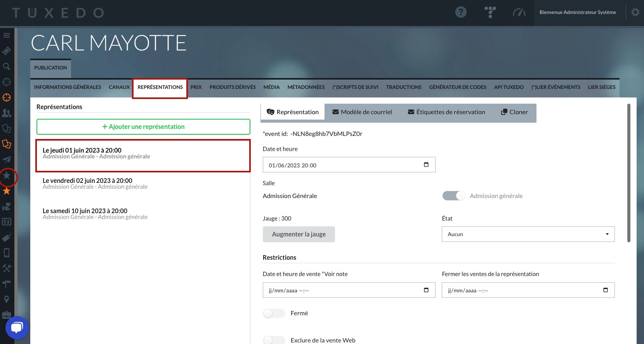Select the Représentation sub-tab
Image resolution: width=644 pixels, height=344 pixels.
pos(293,112)
